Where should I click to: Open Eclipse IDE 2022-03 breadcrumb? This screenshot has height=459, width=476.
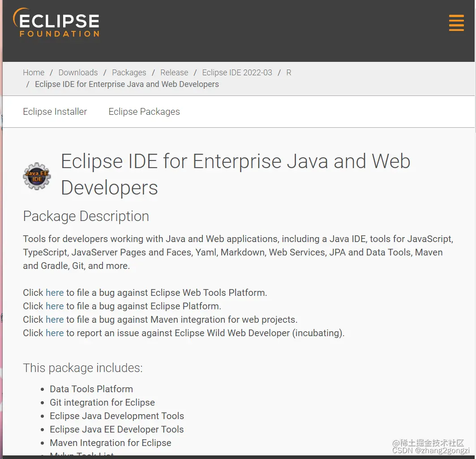click(x=237, y=72)
